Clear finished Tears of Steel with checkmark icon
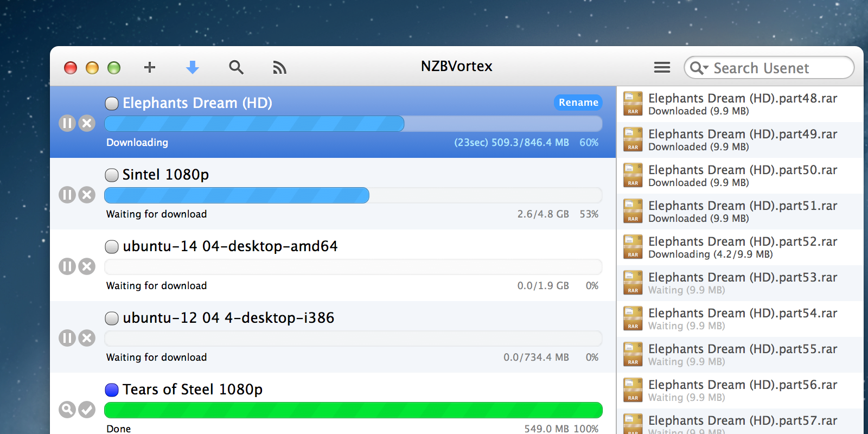Viewport: 868px width, 434px height. coord(87,410)
